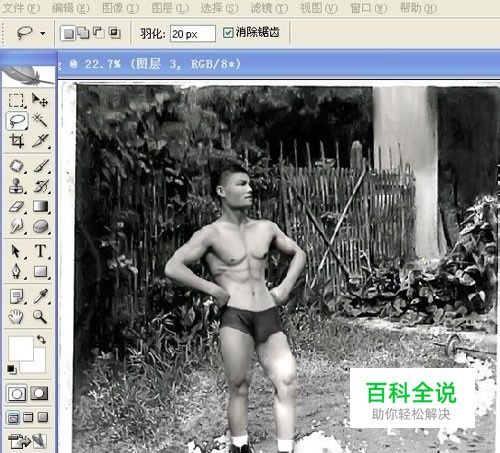
Task: Select the Lasso tool in toolbox
Action: click(16, 121)
